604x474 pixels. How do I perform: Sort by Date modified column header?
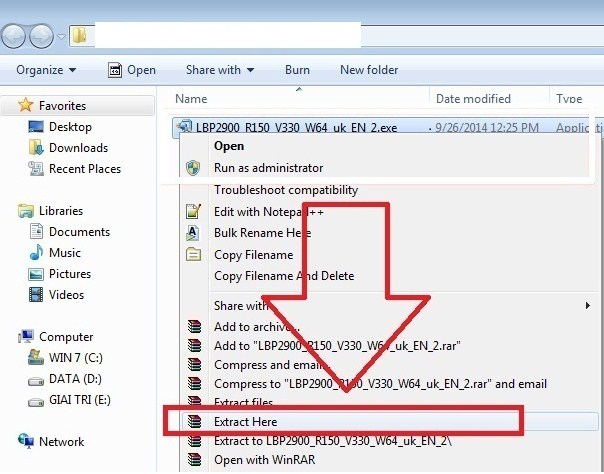pyautogui.click(x=473, y=99)
